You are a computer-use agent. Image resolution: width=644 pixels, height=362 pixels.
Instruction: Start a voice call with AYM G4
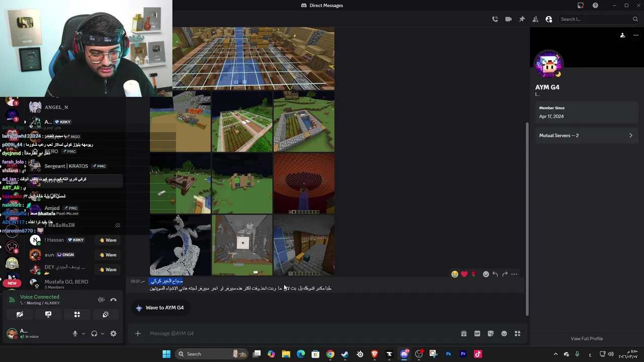495,19
